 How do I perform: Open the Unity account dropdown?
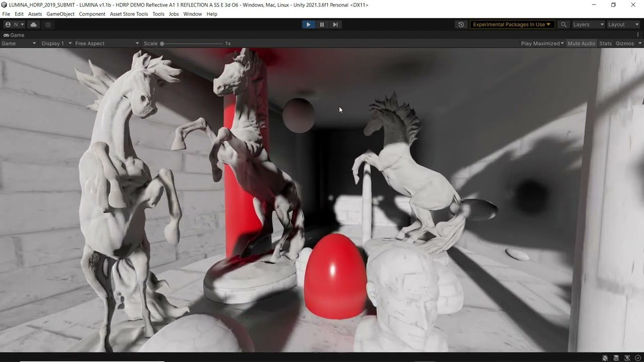[x=14, y=25]
